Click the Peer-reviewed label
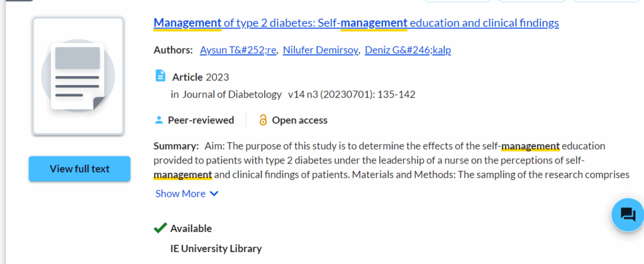This screenshot has height=264, width=644. point(201,120)
